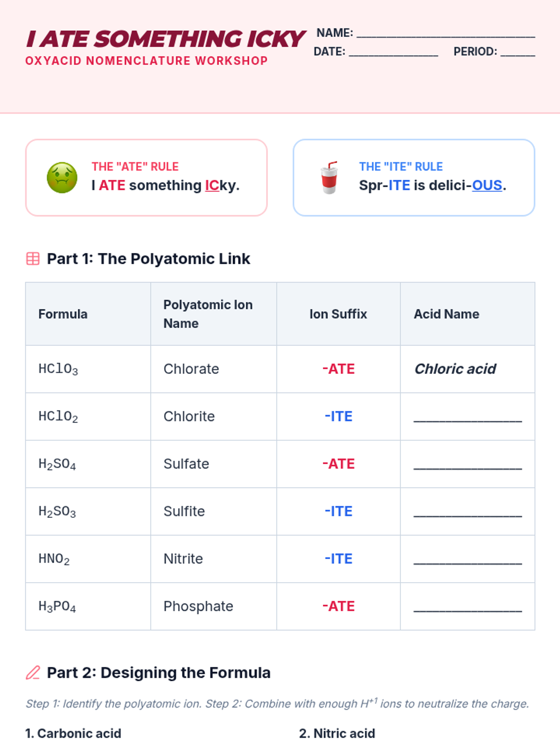The height and width of the screenshot is (747, 560).
Task: Click the "I ATE SOMETHING ICKY" title
Action: click(x=166, y=39)
